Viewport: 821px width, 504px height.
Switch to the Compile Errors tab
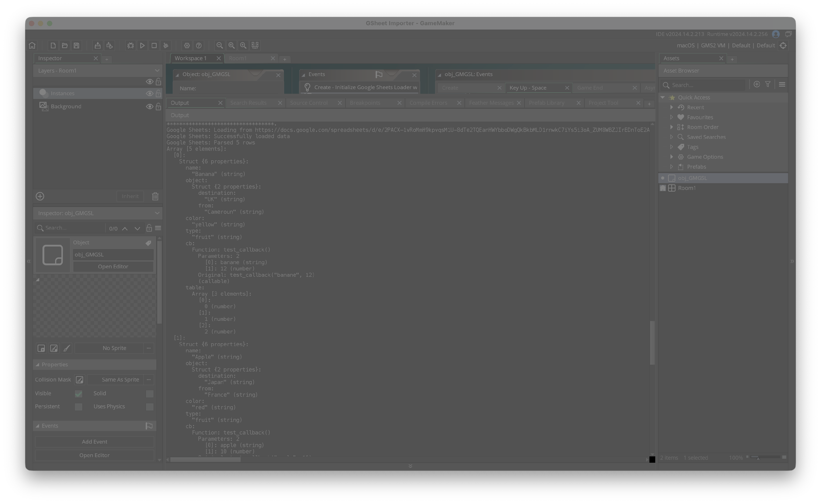pyautogui.click(x=428, y=103)
